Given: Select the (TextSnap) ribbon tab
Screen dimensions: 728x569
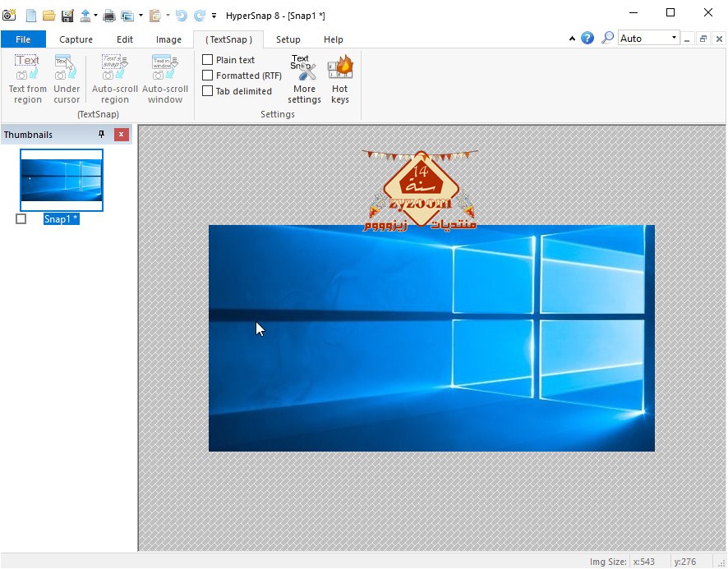Looking at the screenshot, I should [x=228, y=39].
